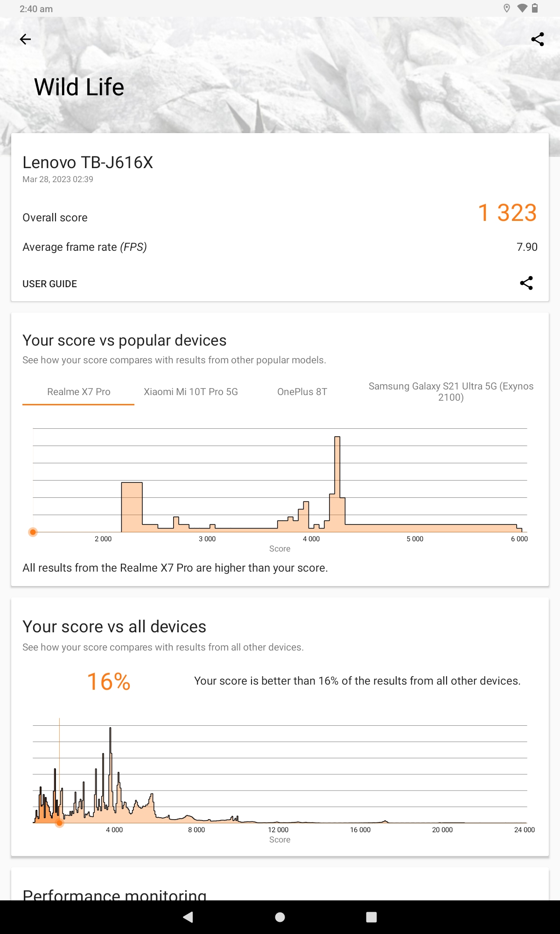This screenshot has width=560, height=934.
Task: Switch to the OnePlus 8T tab
Action: click(302, 392)
